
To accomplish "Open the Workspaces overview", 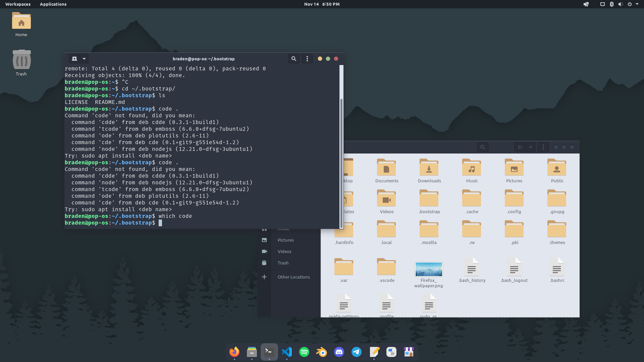I will [x=18, y=4].
